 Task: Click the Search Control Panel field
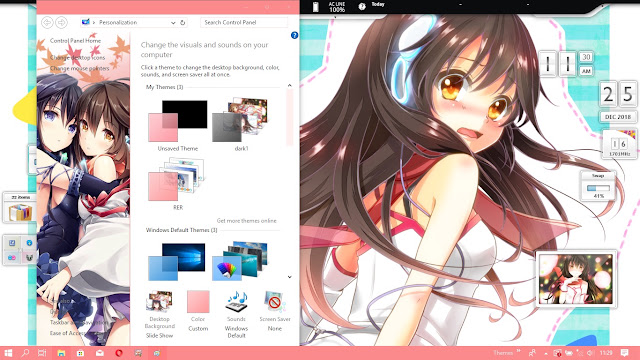point(244,22)
